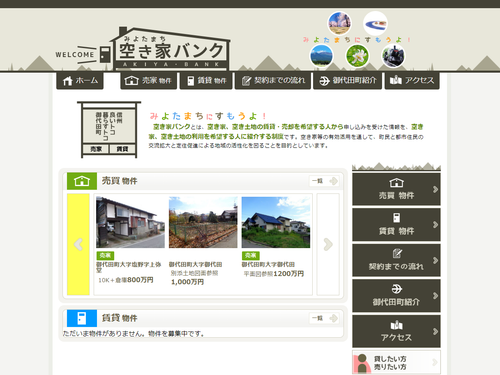Open the 貸したい方 売りたい方 banner

click(x=396, y=362)
